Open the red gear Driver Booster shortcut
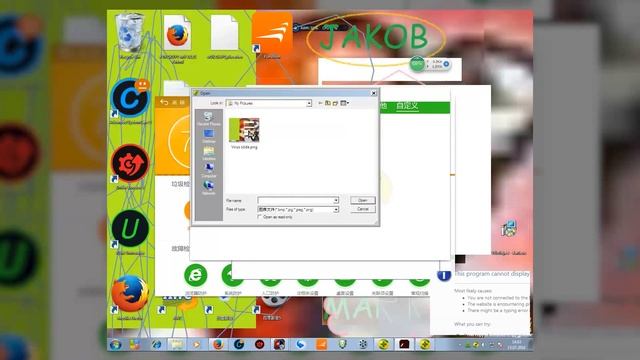The width and height of the screenshot is (640, 360). point(130,166)
